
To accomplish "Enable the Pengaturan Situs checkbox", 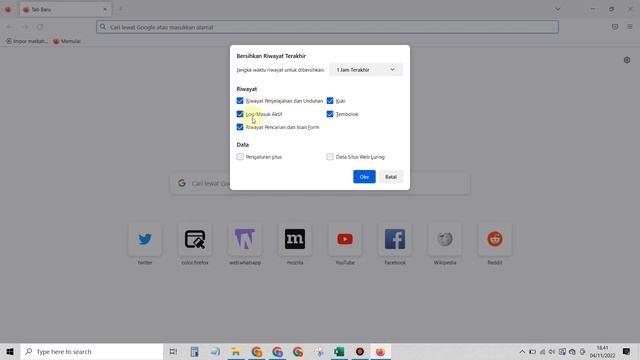I will pos(240,157).
